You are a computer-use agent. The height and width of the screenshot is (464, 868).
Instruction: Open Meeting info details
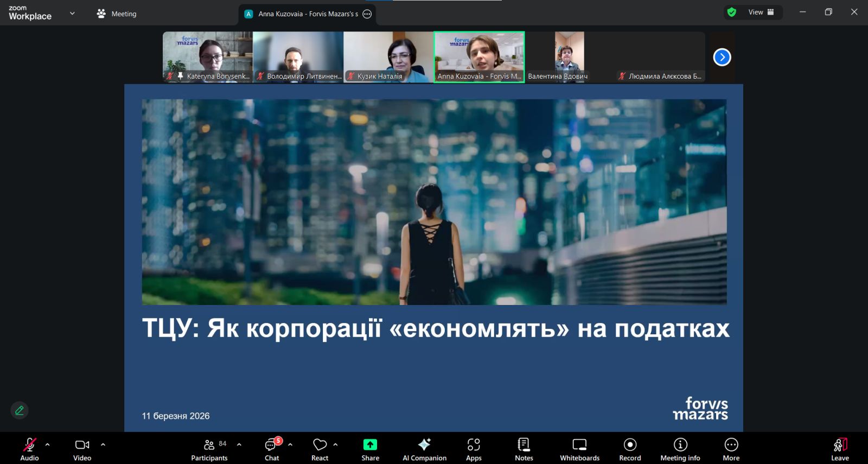point(680,449)
